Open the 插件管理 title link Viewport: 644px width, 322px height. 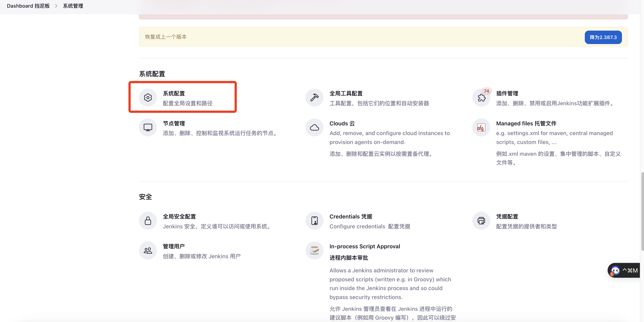click(x=507, y=93)
